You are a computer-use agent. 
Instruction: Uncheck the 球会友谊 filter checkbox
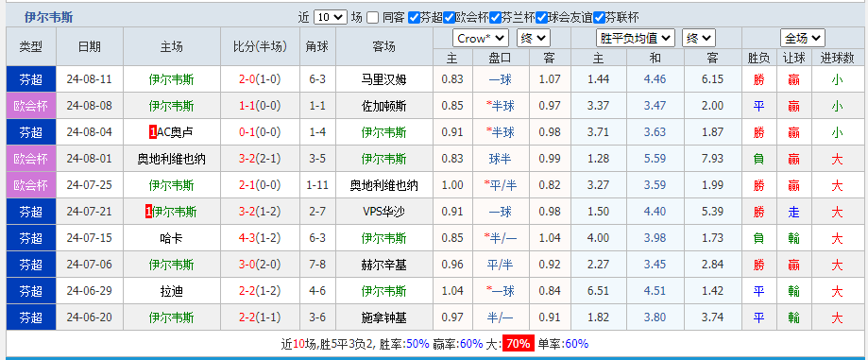pyautogui.click(x=541, y=18)
